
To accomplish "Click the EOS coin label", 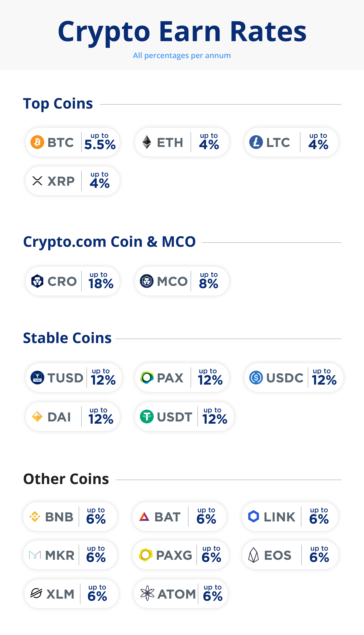I will click(278, 555).
